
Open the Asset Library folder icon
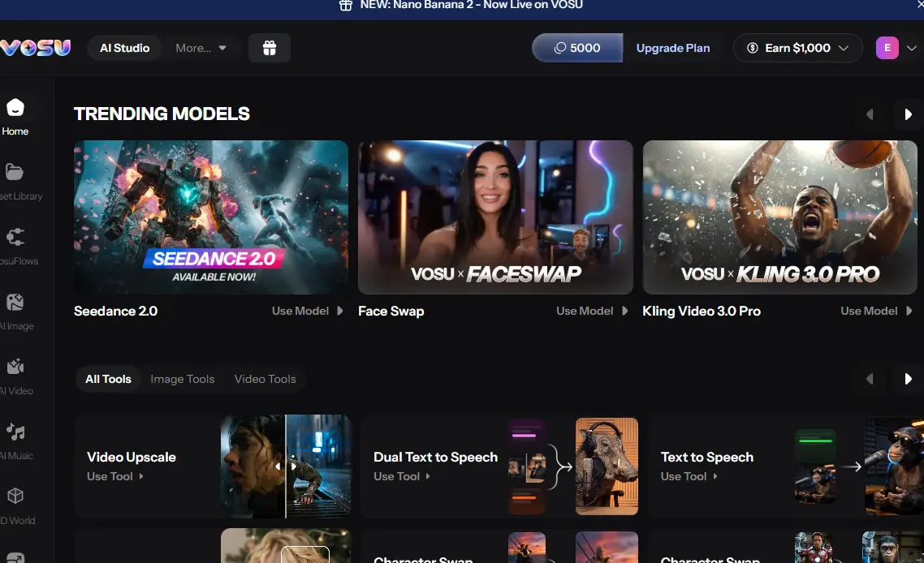(14, 172)
